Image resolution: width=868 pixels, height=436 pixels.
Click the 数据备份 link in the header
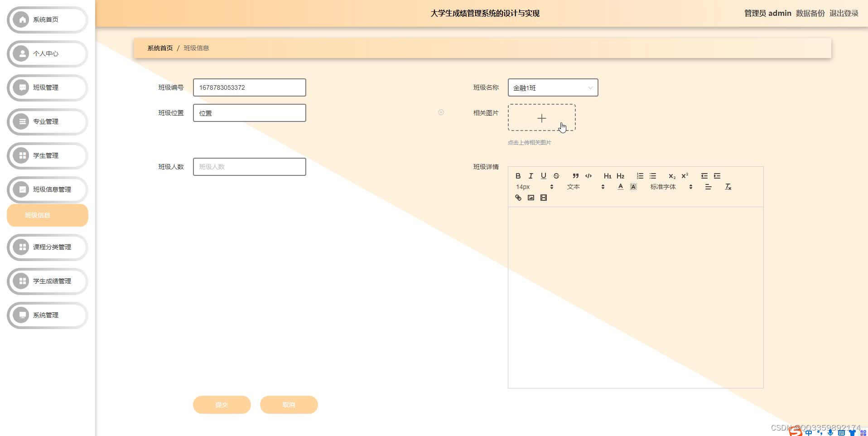[x=810, y=13]
